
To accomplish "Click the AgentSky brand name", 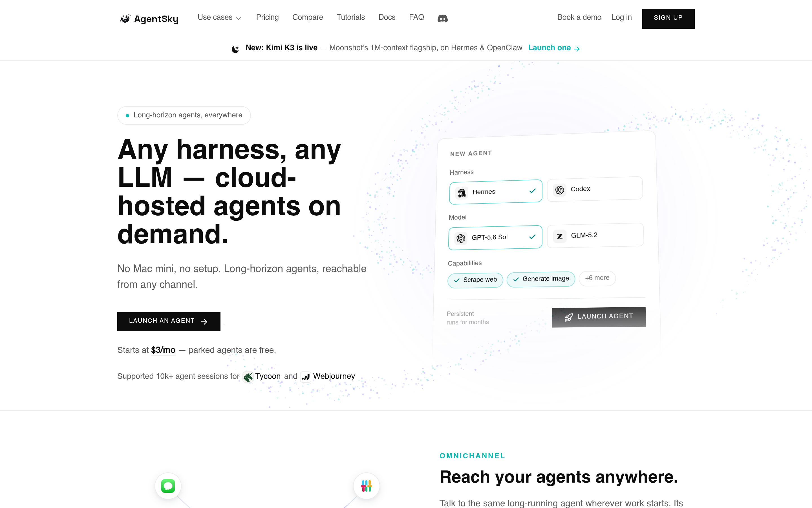I will pyautogui.click(x=156, y=19).
